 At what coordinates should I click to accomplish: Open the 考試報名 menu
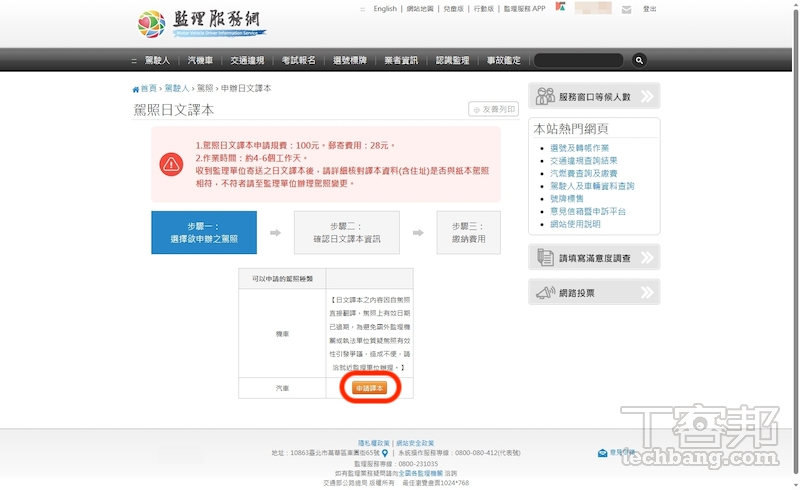pos(298,60)
